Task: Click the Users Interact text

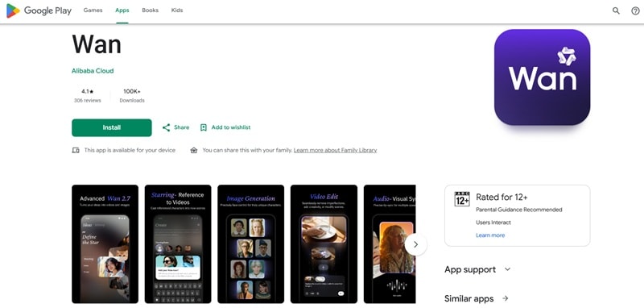Action: click(x=493, y=223)
